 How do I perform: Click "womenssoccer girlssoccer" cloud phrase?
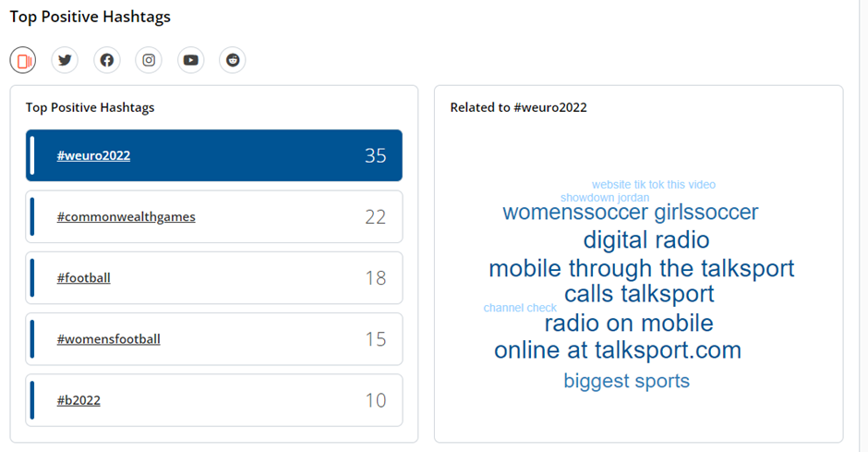(x=630, y=213)
